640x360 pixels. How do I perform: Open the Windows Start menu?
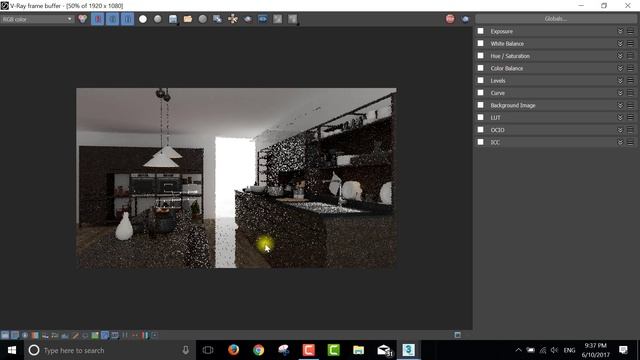click(x=12, y=350)
